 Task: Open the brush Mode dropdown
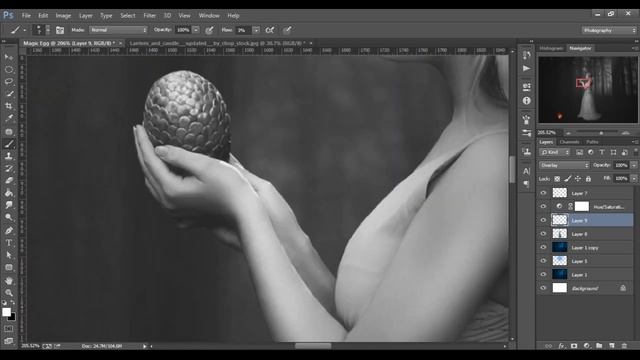coord(118,30)
